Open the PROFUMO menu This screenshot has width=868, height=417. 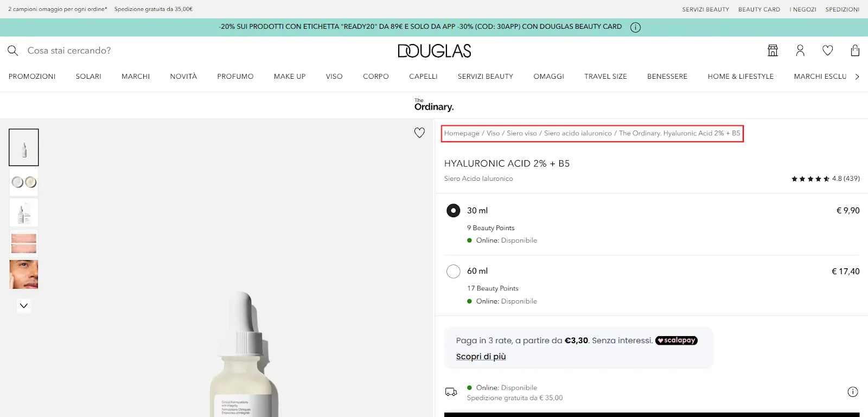pos(235,77)
